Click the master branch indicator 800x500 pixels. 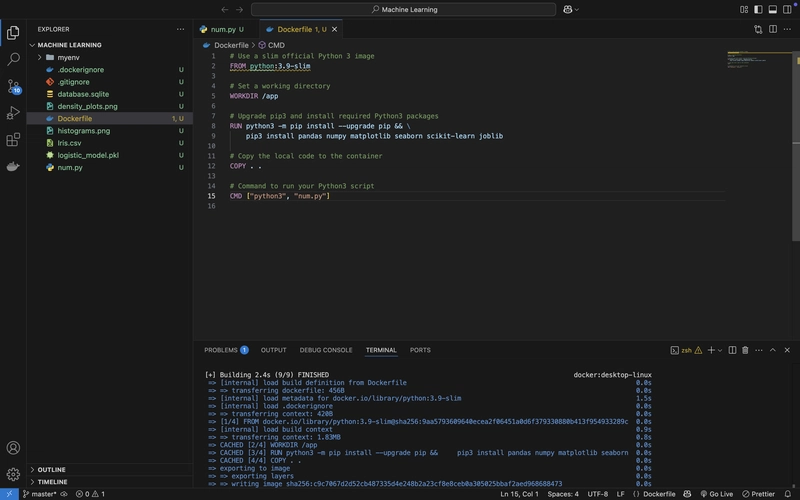coord(40,494)
